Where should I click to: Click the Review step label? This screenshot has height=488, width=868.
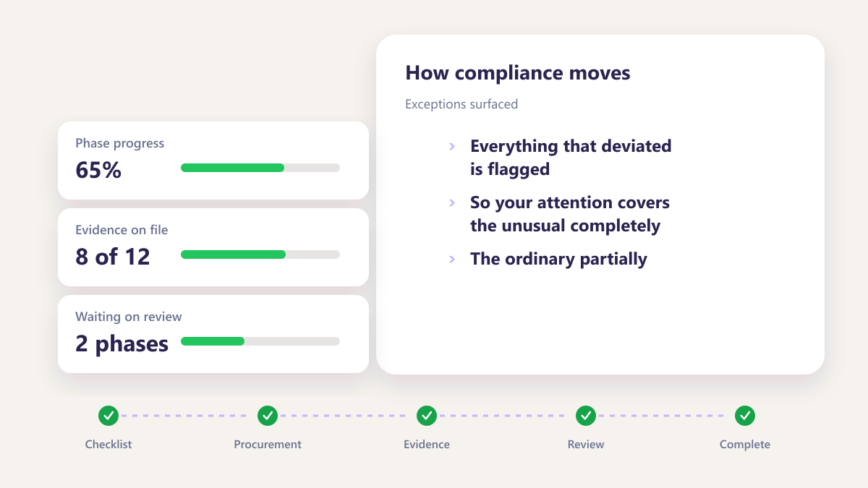pyautogui.click(x=586, y=445)
